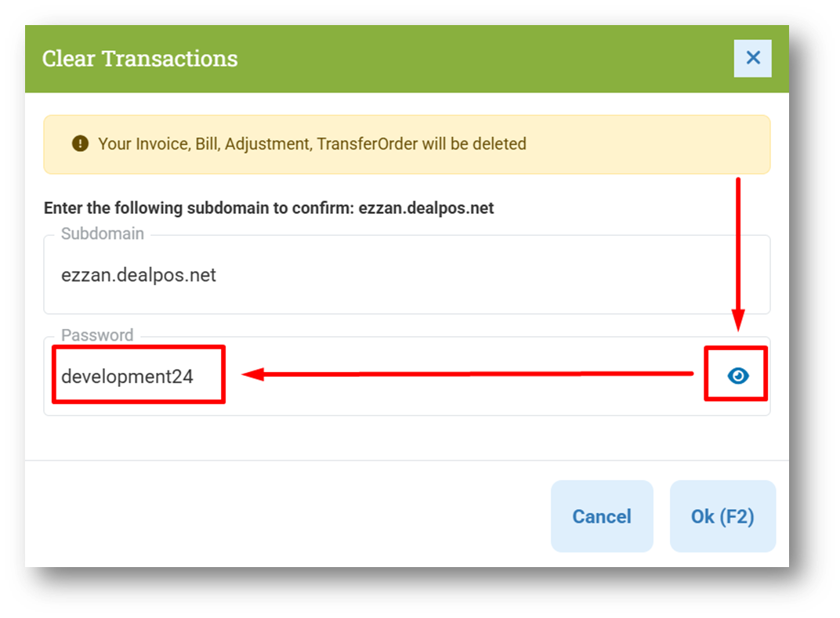Toggle password visibility with the eye icon
Viewport: 840px width, 618px height.
point(737,376)
